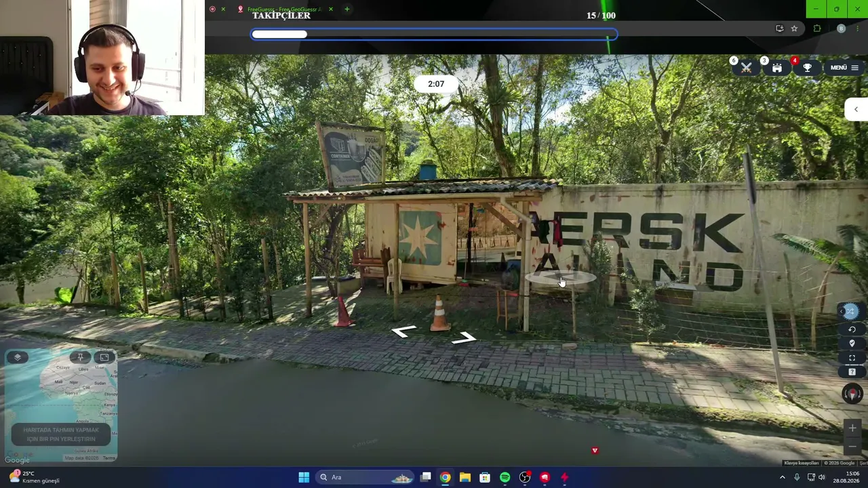Open the browser profile avatar
Image resolution: width=868 pixels, height=488 pixels.
841,28
